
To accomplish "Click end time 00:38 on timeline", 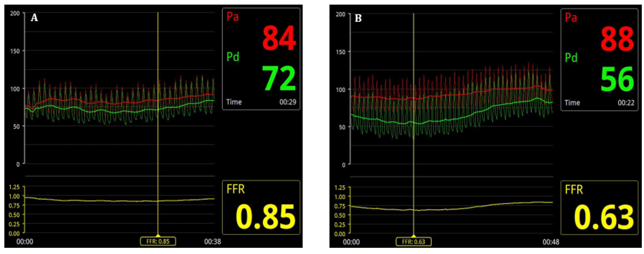I will click(213, 242).
